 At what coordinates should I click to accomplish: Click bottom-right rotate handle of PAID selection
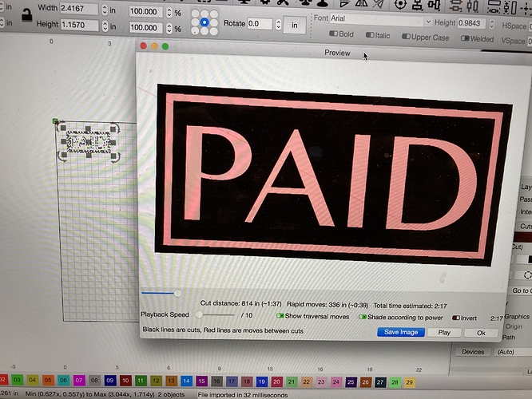pos(115,157)
